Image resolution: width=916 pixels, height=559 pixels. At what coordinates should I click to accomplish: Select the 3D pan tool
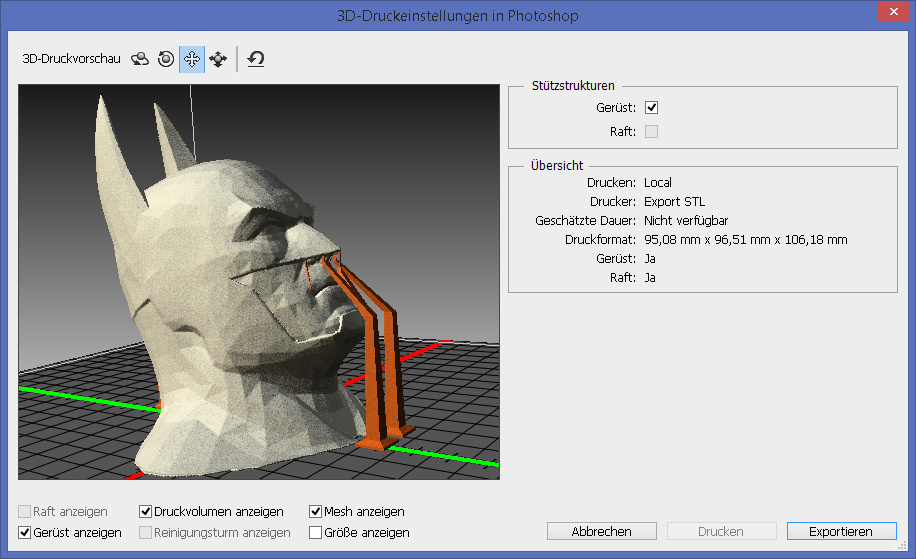pyautogui.click(x=191, y=59)
